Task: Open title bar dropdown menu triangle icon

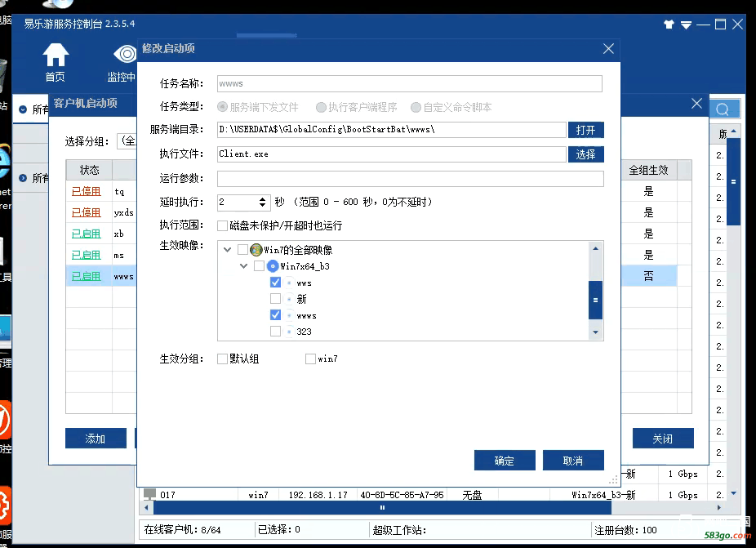Action: pyautogui.click(x=687, y=25)
